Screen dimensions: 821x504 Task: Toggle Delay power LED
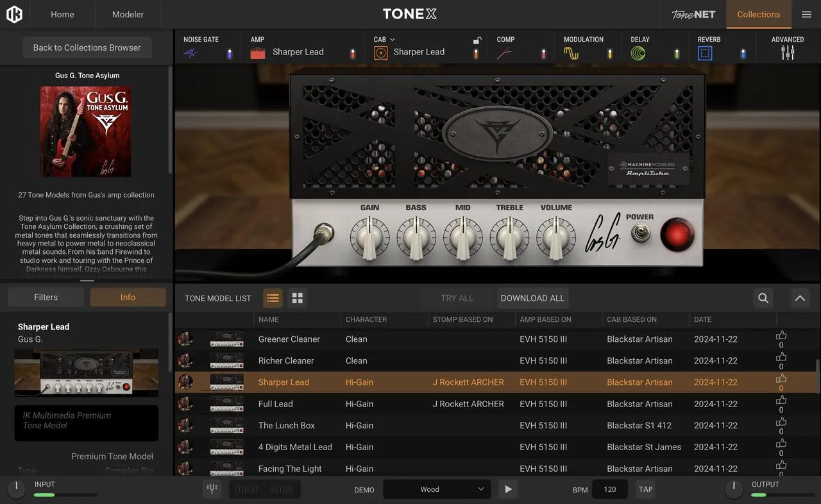point(677,54)
